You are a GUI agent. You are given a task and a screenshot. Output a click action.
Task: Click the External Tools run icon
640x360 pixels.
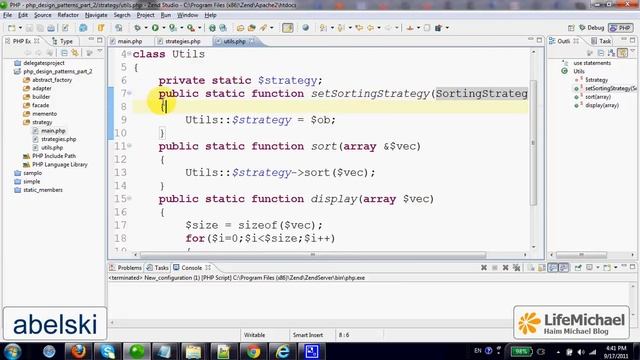pyautogui.click(x=191, y=28)
